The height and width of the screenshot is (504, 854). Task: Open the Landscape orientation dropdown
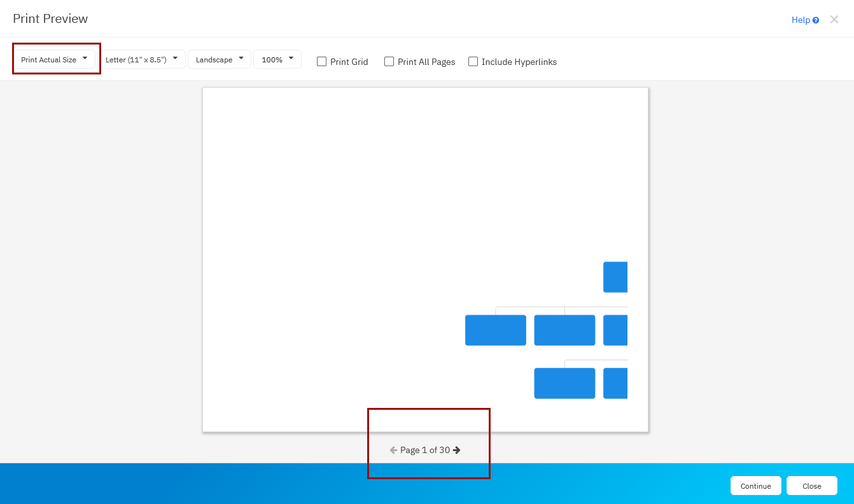tap(220, 59)
